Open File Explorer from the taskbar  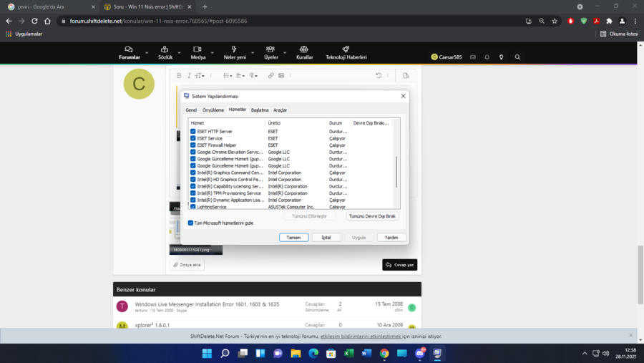[296, 353]
